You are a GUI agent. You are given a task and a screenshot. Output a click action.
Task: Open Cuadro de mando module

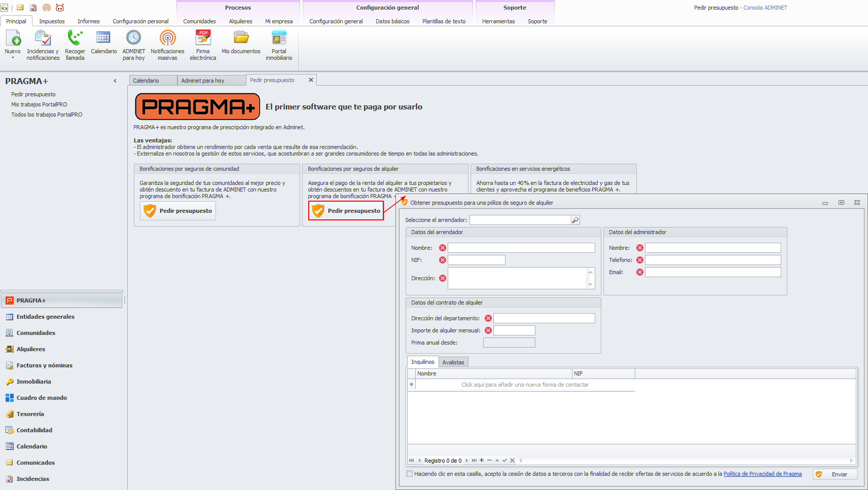click(x=61, y=398)
